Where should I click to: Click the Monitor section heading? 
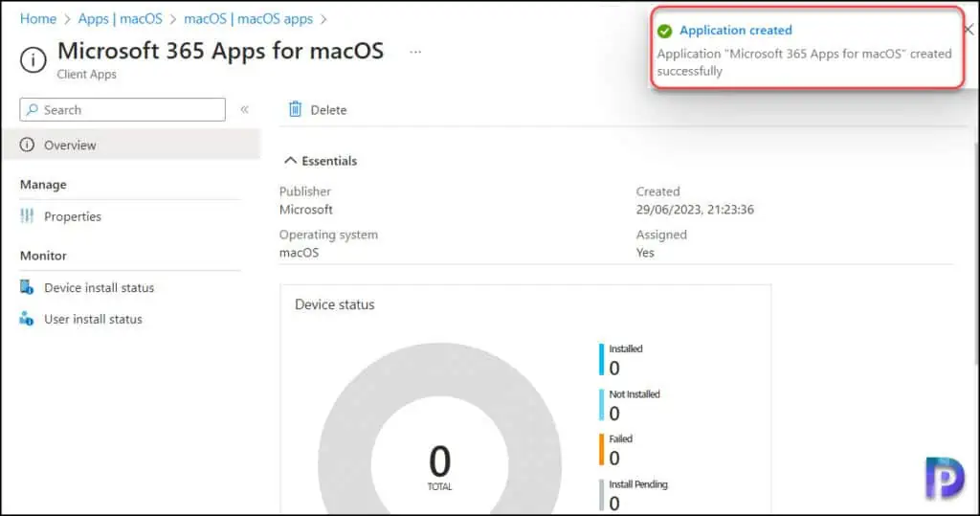pyautogui.click(x=43, y=256)
